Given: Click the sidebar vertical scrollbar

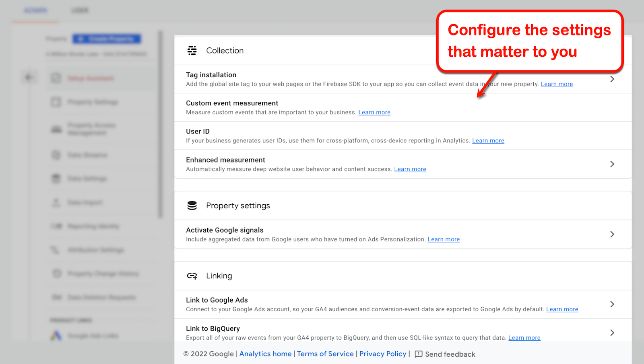Looking at the screenshot, I should click(161, 125).
